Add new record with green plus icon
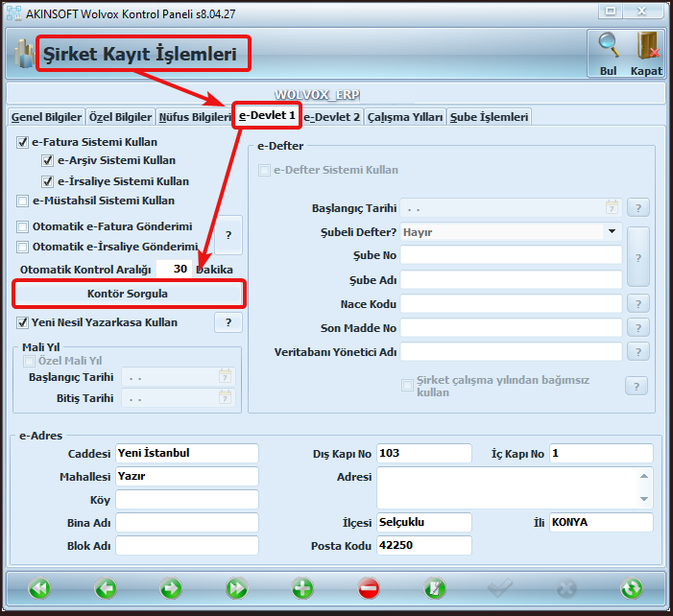Image resolution: width=673 pixels, height=616 pixels. 302,587
